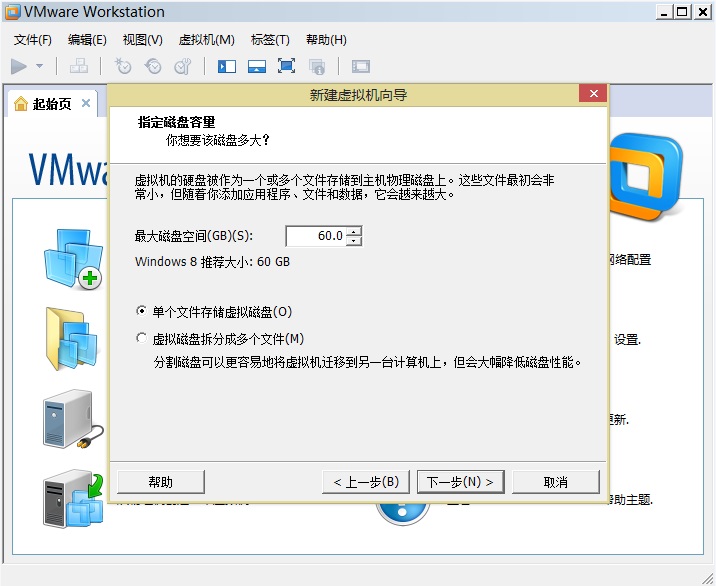The height and width of the screenshot is (586, 716).
Task: Open the 虚拟机(M) menu
Action: pos(206,40)
